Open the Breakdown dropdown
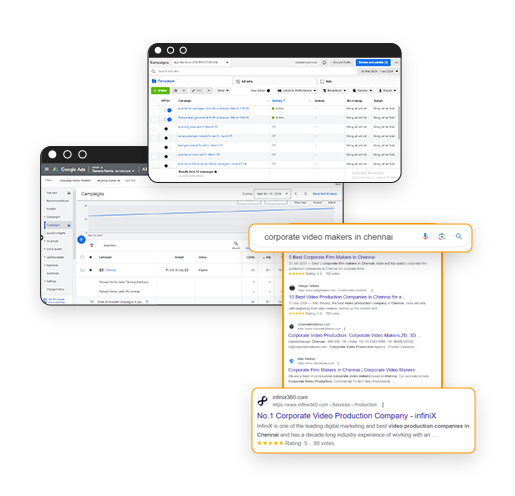515x496 pixels. point(335,90)
